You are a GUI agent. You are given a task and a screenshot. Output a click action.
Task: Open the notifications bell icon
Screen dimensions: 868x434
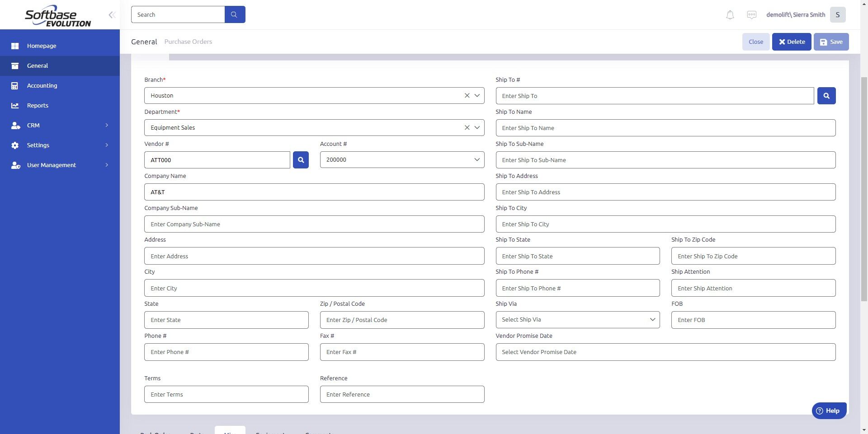pyautogui.click(x=730, y=14)
